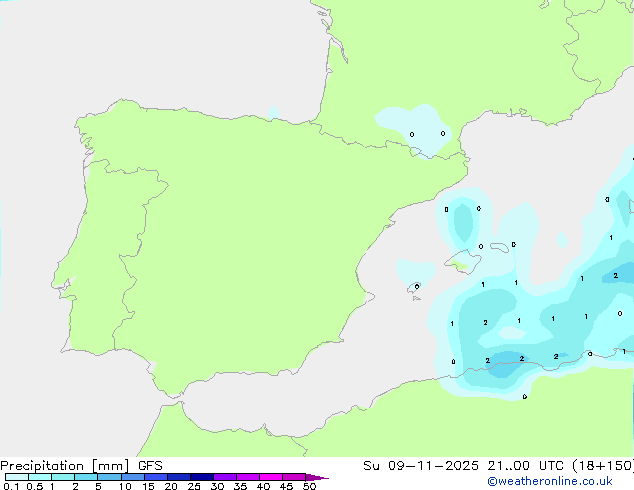Pick the legend swatch between 2 and 5
Screen dimensions: 634x490
pos(86,477)
